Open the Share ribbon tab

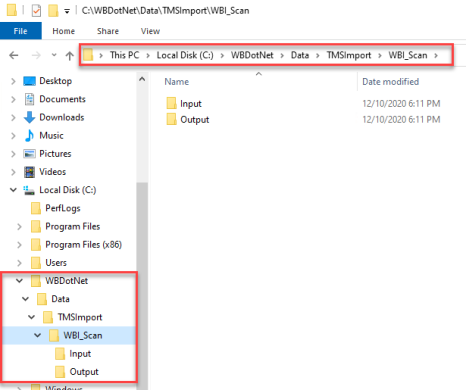pyautogui.click(x=108, y=31)
